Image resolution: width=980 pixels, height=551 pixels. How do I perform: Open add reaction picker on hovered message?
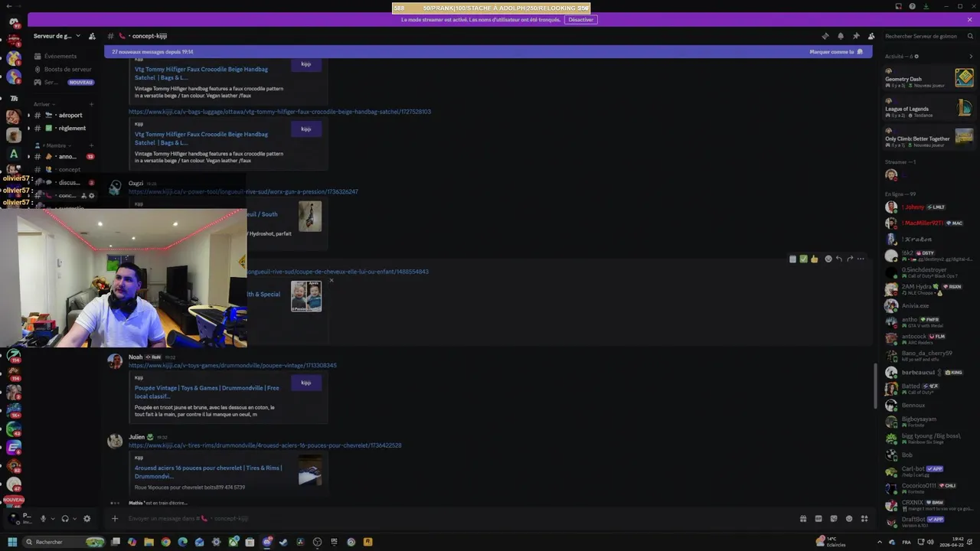tap(828, 259)
